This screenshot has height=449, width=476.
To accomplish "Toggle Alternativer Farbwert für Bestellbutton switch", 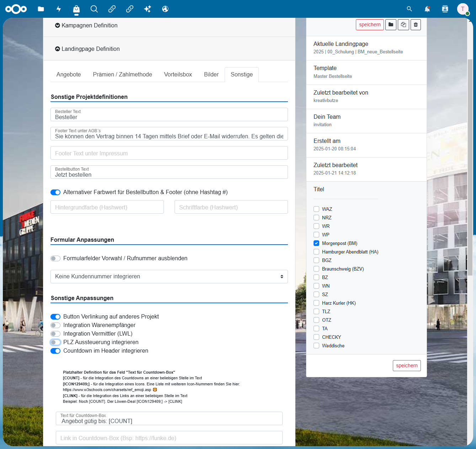I will click(x=55, y=192).
